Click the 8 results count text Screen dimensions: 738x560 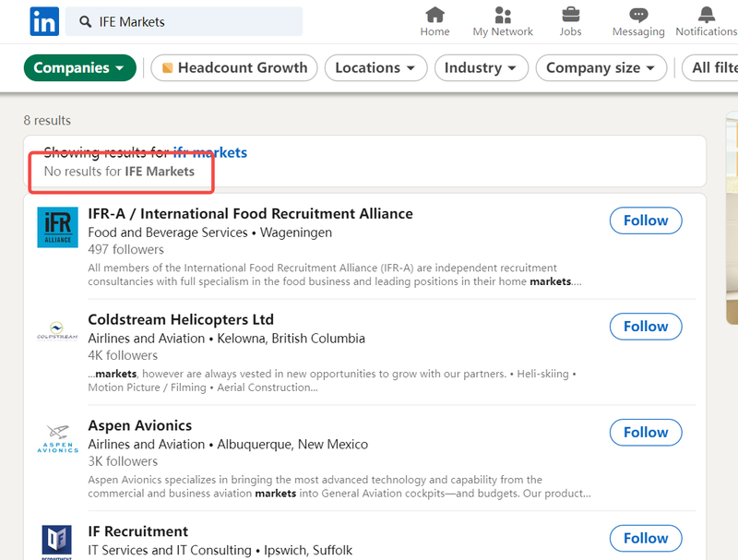click(47, 121)
